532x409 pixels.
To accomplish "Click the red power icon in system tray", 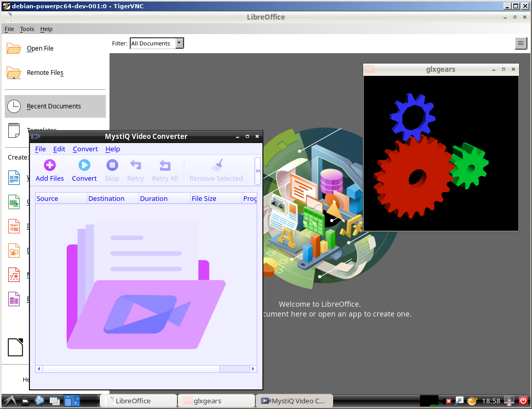I will pos(523,401).
